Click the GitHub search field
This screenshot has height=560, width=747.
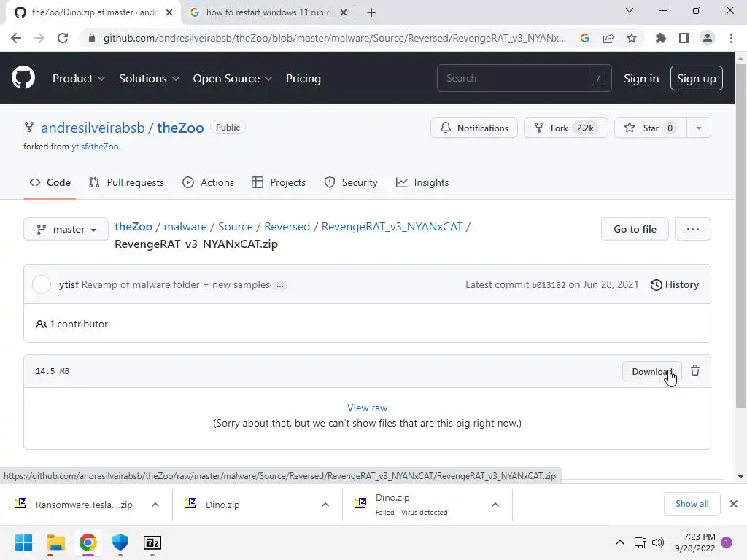point(524,78)
